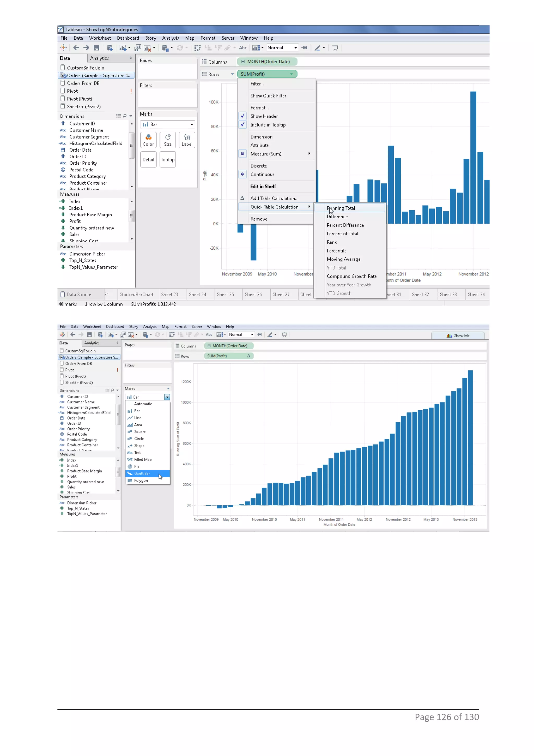Click the presentation mode icon in the top toolbar
The image size is (534, 756).
point(335,48)
